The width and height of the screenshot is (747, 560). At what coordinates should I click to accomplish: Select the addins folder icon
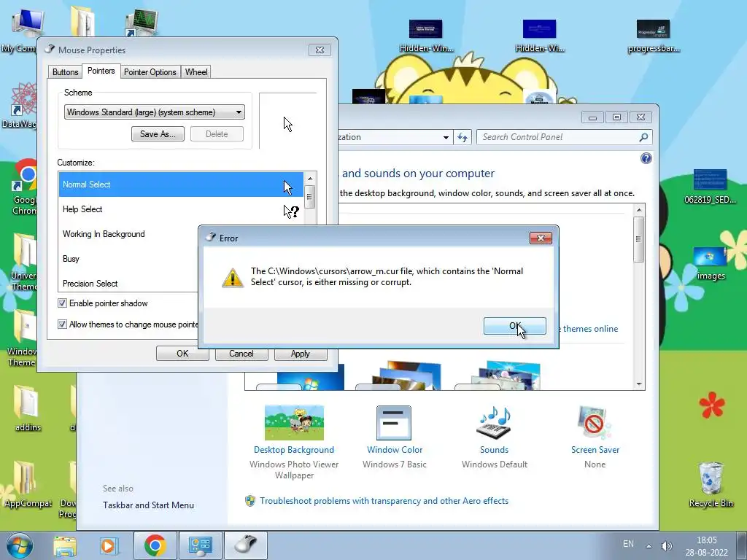(28, 408)
